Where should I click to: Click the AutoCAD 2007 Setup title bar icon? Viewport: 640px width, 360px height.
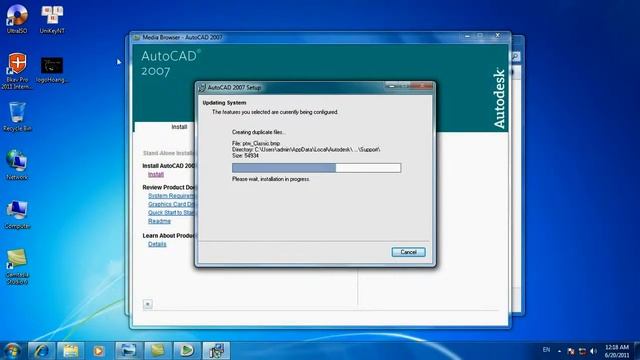click(202, 87)
